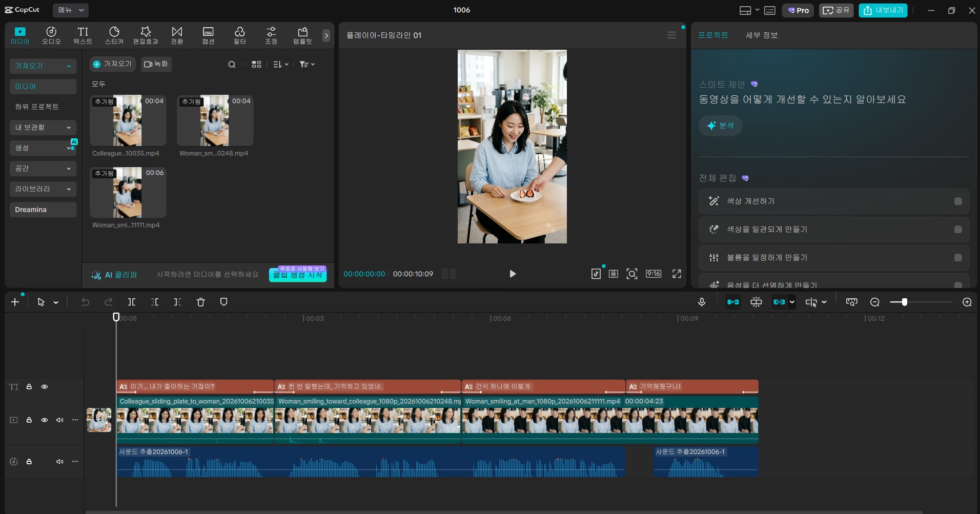Expand the 내 보관함 dropdown

pyautogui.click(x=43, y=128)
